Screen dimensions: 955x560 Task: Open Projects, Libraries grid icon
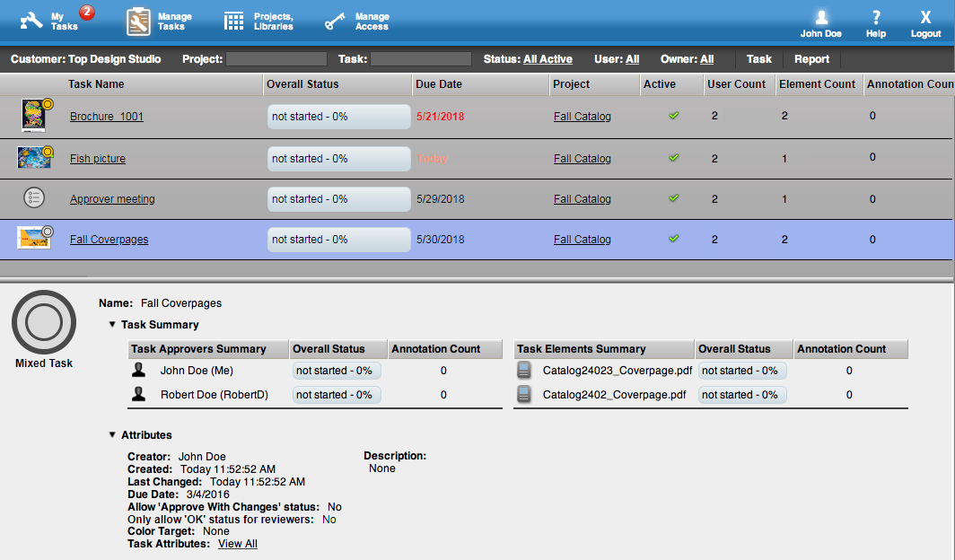pyautogui.click(x=234, y=22)
